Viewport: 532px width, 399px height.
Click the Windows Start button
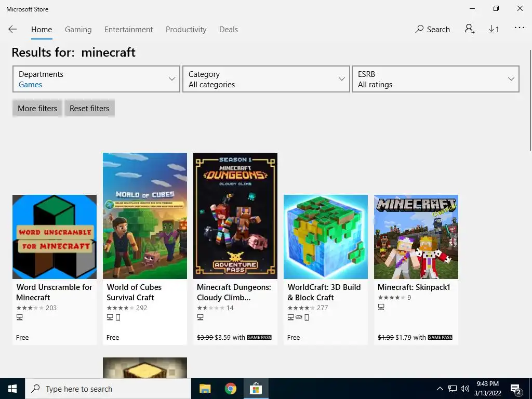pos(12,389)
